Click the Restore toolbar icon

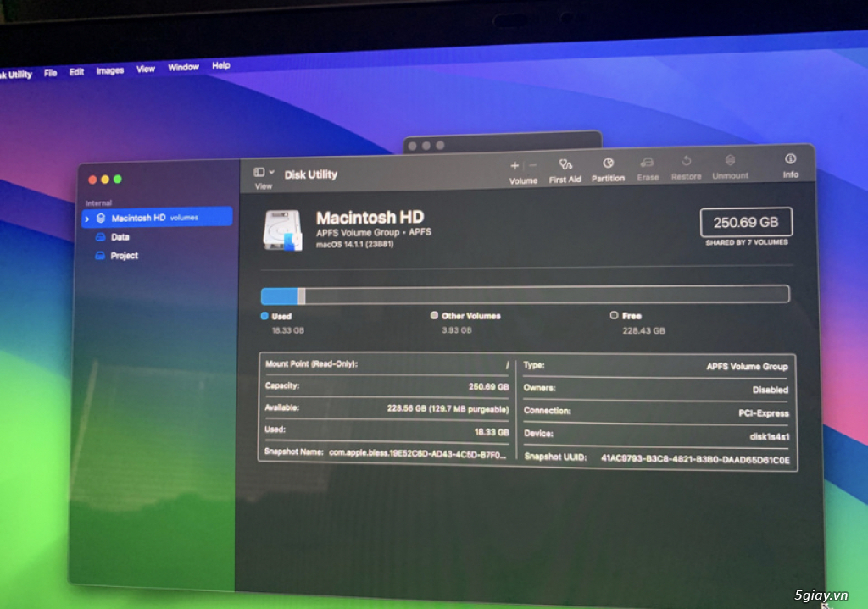click(687, 161)
